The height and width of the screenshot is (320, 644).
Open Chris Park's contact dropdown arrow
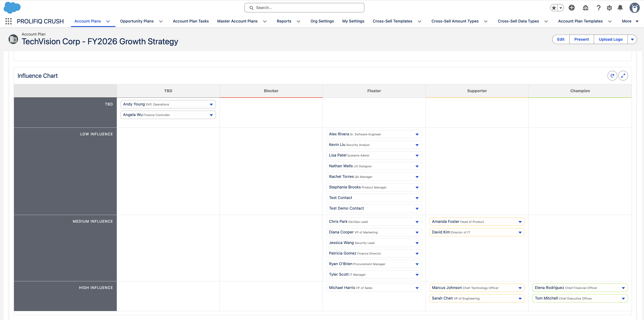point(417,222)
